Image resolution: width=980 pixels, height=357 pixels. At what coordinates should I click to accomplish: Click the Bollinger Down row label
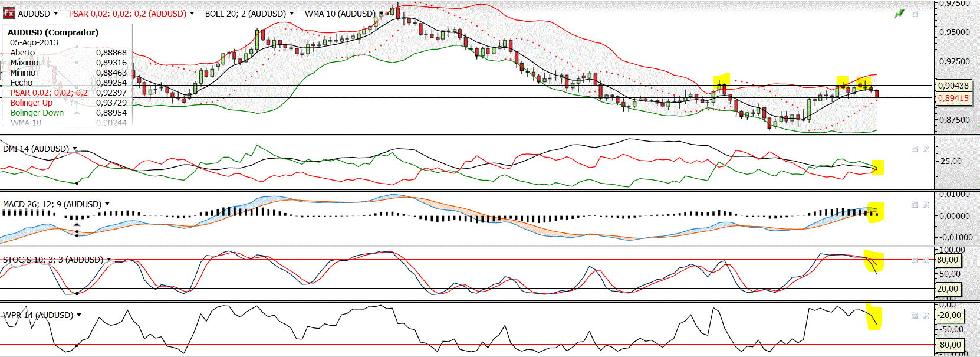pyautogui.click(x=37, y=113)
